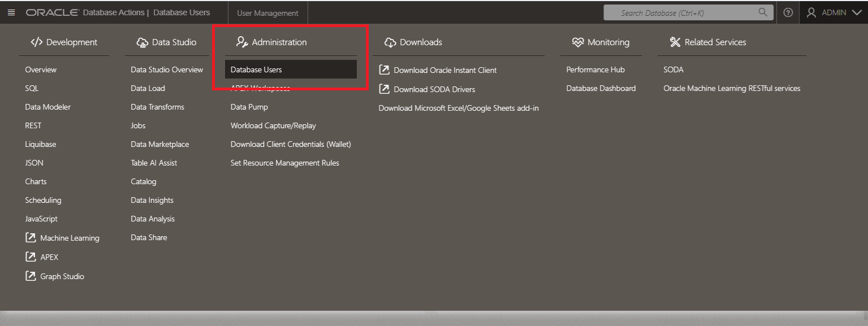Click the Monitoring section heading
The image size is (868, 326).
pyautogui.click(x=608, y=42)
